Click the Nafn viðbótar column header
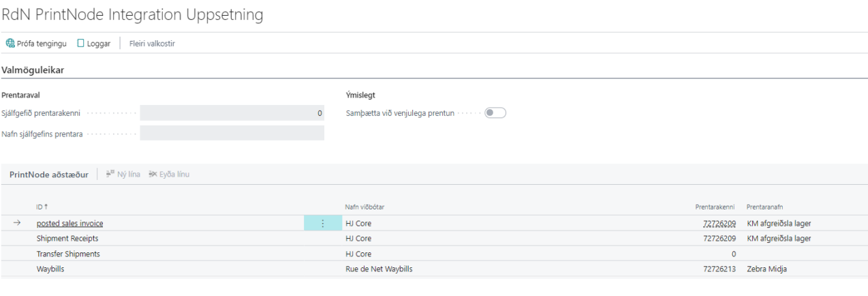The image size is (868, 296). coord(365,207)
